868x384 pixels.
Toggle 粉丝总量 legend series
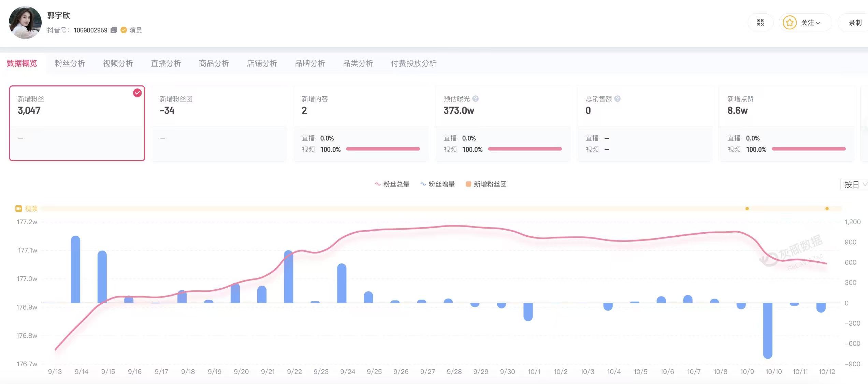click(x=392, y=184)
